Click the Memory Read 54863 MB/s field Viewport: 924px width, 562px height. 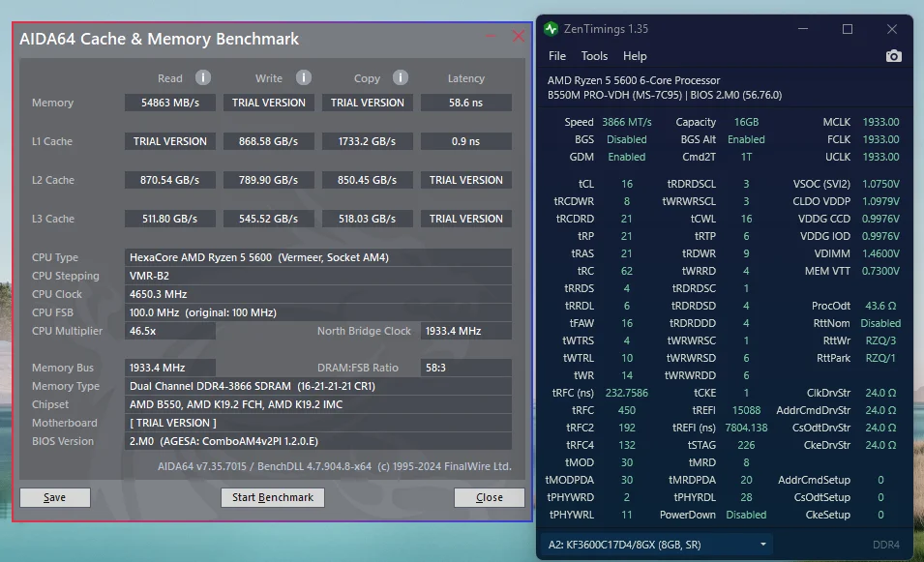pyautogui.click(x=169, y=103)
